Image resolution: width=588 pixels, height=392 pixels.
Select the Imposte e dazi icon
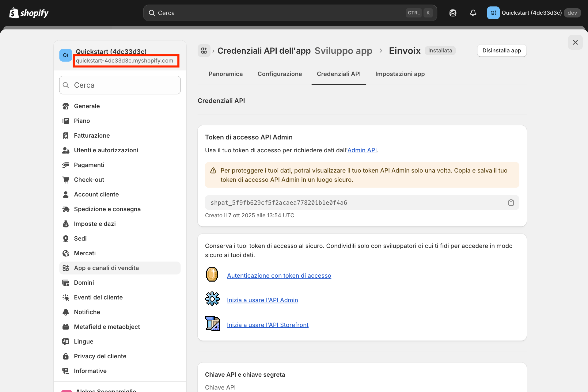click(x=66, y=224)
